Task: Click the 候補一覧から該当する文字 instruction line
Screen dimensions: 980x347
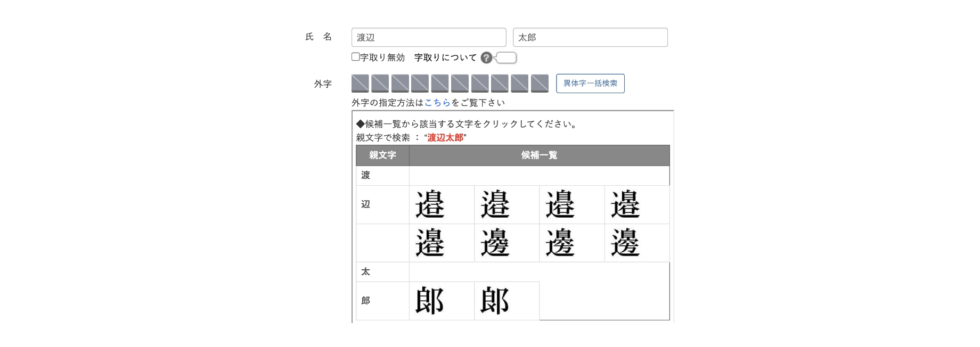Action: click(x=467, y=124)
